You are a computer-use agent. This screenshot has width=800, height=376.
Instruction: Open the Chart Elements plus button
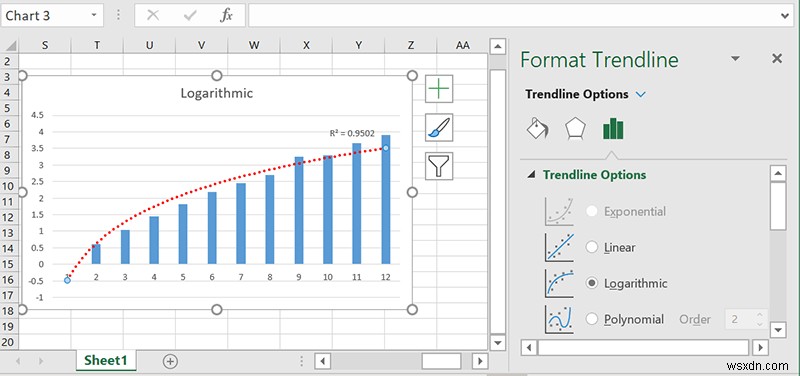439,89
